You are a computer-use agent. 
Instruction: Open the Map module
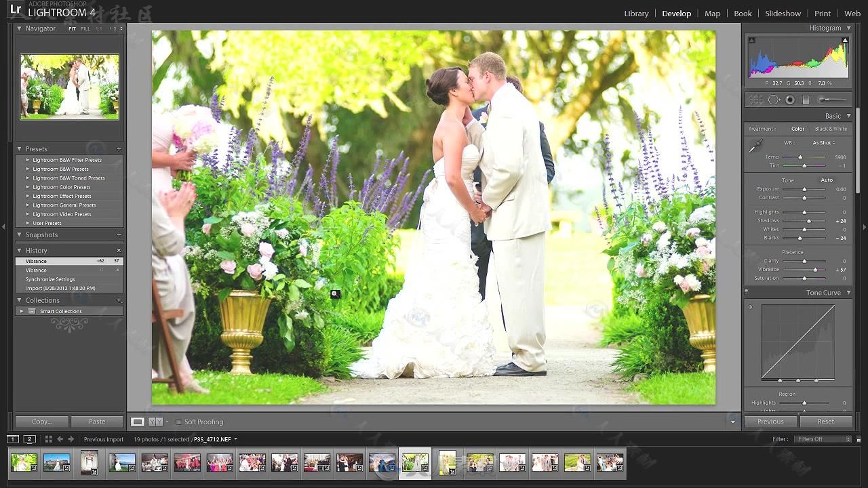(712, 13)
